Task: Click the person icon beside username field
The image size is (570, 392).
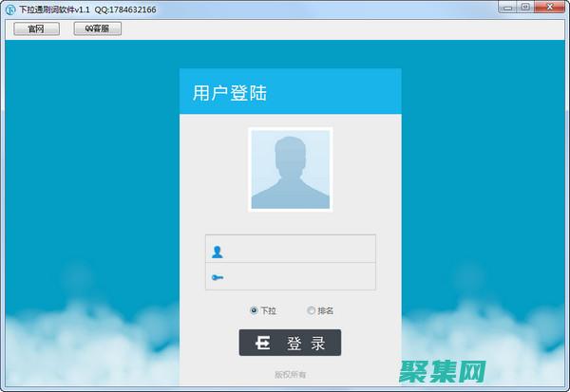Action: pyautogui.click(x=218, y=252)
